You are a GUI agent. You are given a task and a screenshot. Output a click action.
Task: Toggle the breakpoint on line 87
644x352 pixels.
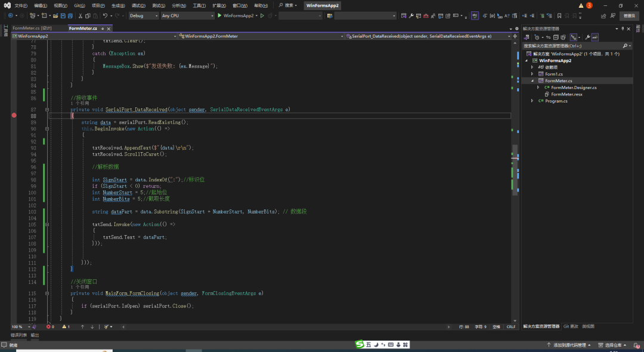14,110
